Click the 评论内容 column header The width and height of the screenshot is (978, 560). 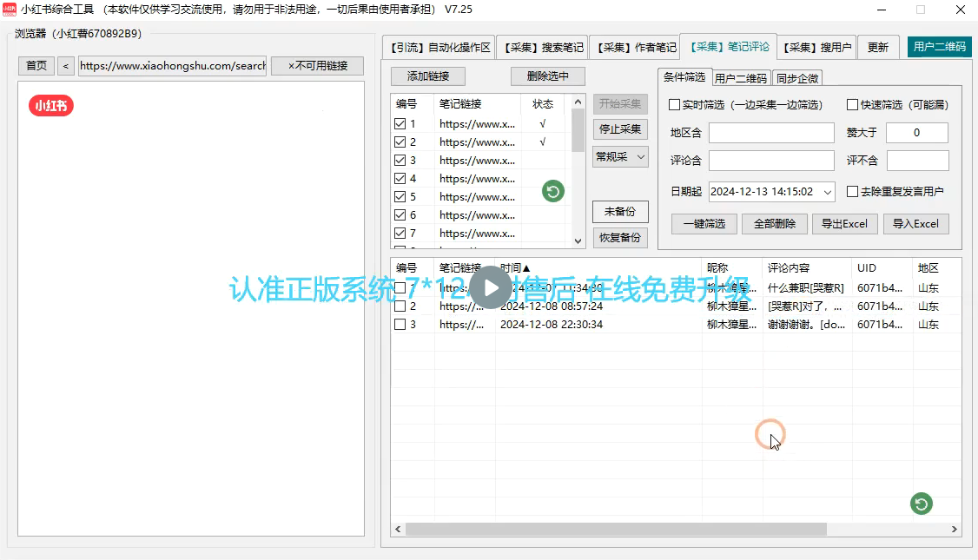[807, 267]
